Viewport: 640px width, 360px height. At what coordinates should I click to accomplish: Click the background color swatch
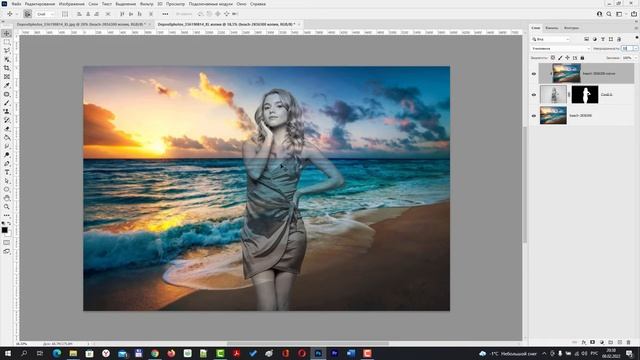click(x=8, y=233)
